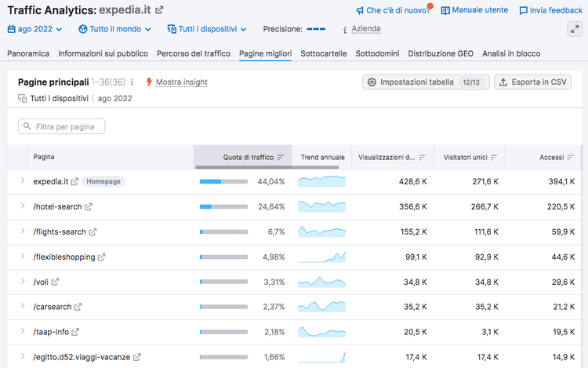Viewport: 588px width, 368px height.
Task: Click the /carsearch page name
Action: (53, 307)
